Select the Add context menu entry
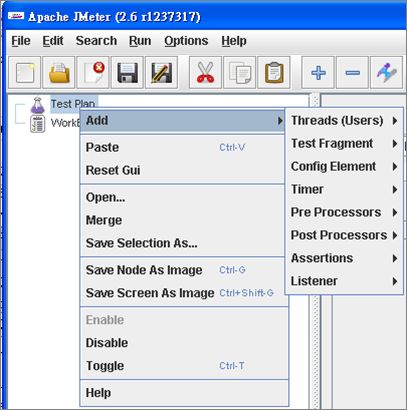The height and width of the screenshot is (410, 407). [182, 120]
